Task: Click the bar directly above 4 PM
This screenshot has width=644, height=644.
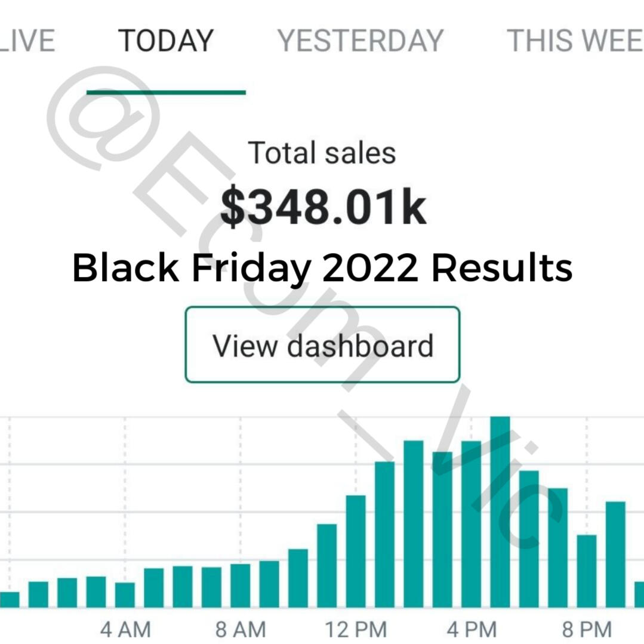Action: 471,524
